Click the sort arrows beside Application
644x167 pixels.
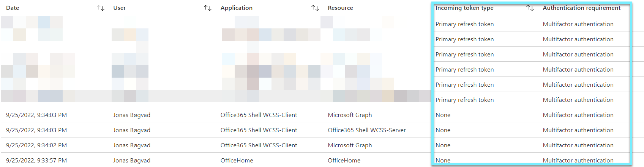315,8
